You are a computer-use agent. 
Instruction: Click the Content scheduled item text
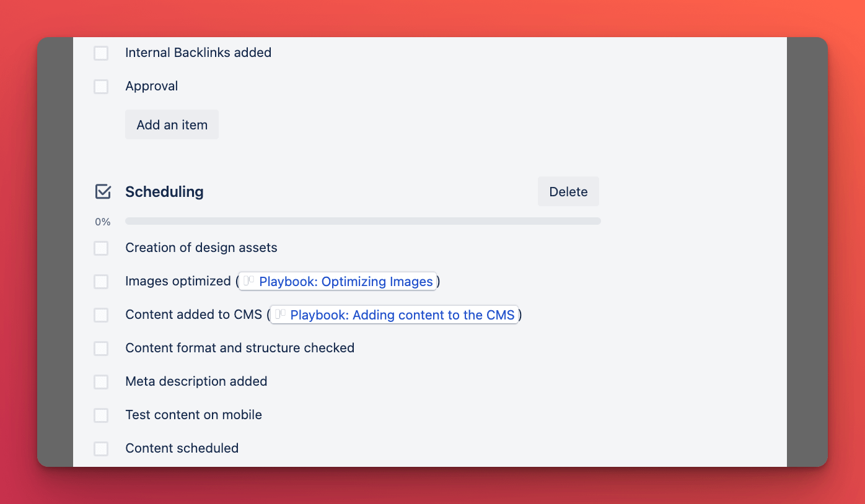[182, 448]
